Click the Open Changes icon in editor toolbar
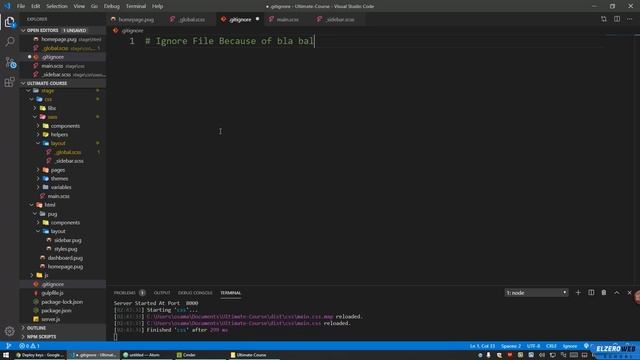Image resolution: width=640 pixels, height=360 pixels. click(604, 19)
